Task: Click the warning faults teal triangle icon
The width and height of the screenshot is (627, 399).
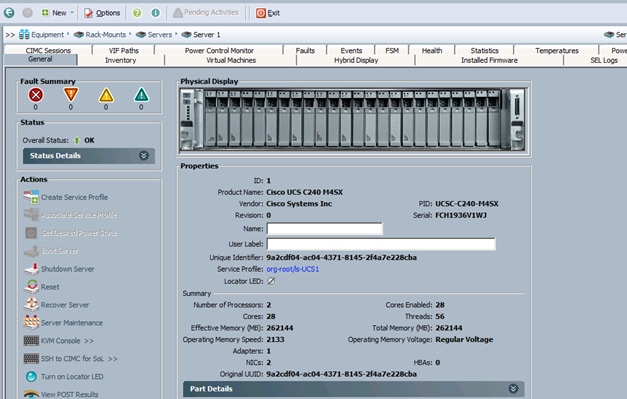Action: (x=141, y=95)
